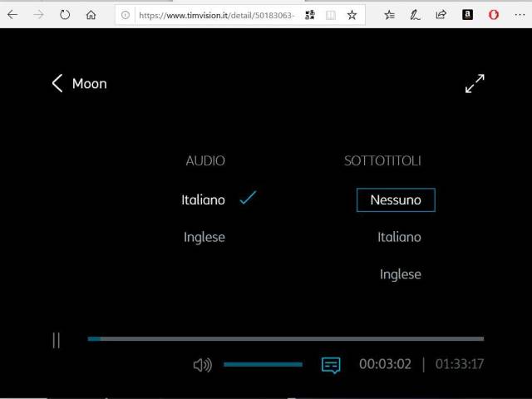Enable Italiano subtitles
Screen dimensions: 532x399
tap(399, 237)
